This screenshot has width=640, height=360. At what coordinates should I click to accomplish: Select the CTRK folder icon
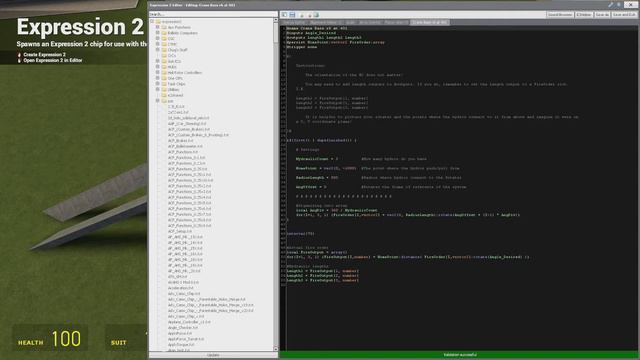point(164,44)
